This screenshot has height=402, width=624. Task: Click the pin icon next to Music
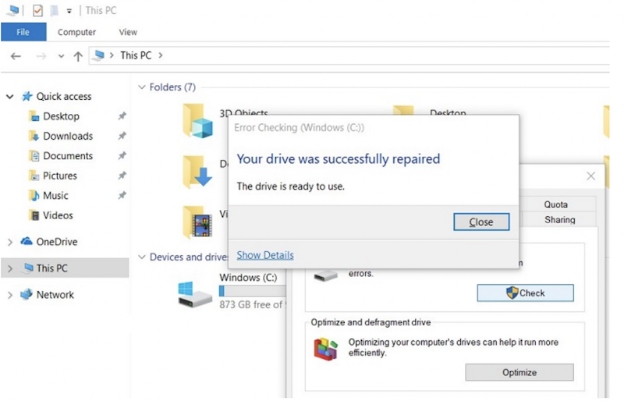122,195
